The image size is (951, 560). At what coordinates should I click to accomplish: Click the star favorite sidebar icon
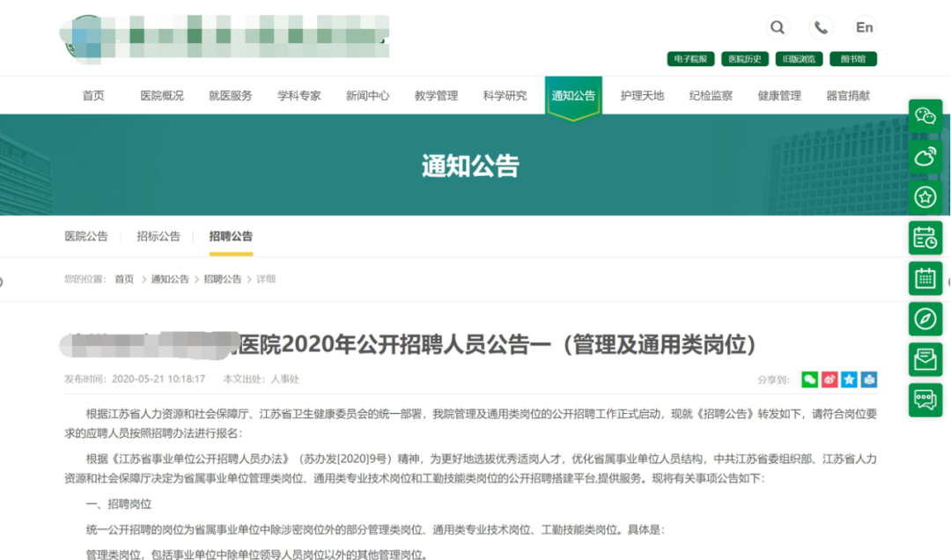[925, 197]
